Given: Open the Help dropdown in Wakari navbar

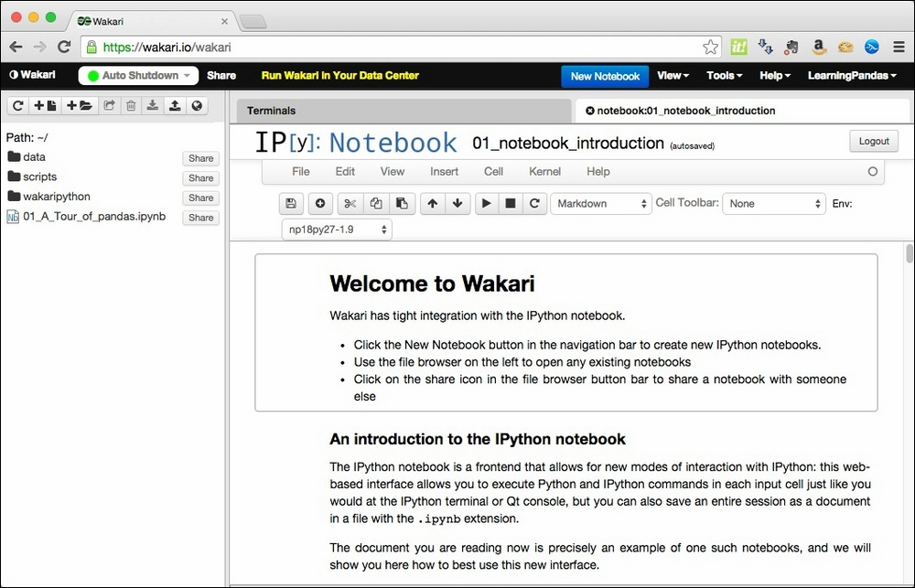Looking at the screenshot, I should tap(775, 76).
